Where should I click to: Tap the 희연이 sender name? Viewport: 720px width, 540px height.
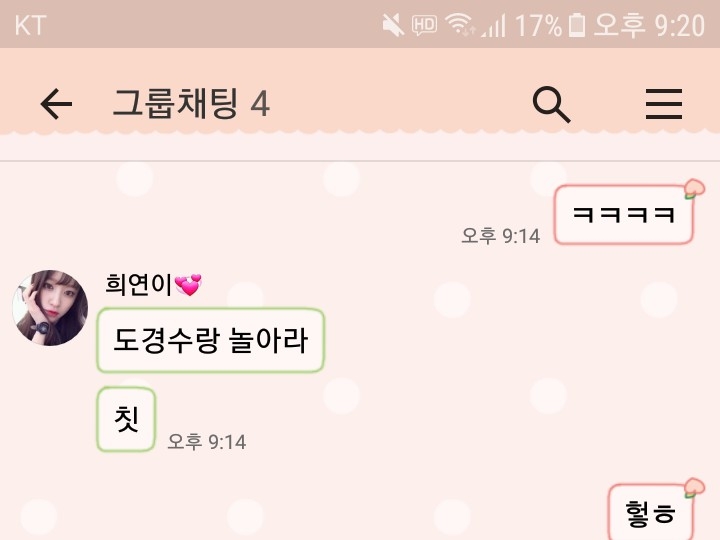(x=138, y=284)
